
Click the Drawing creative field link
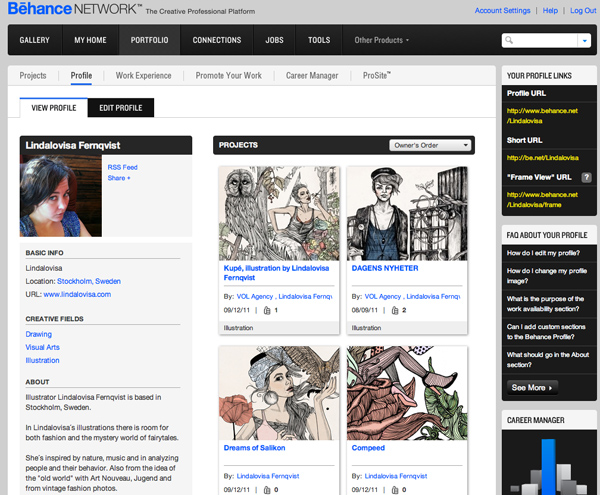click(39, 334)
